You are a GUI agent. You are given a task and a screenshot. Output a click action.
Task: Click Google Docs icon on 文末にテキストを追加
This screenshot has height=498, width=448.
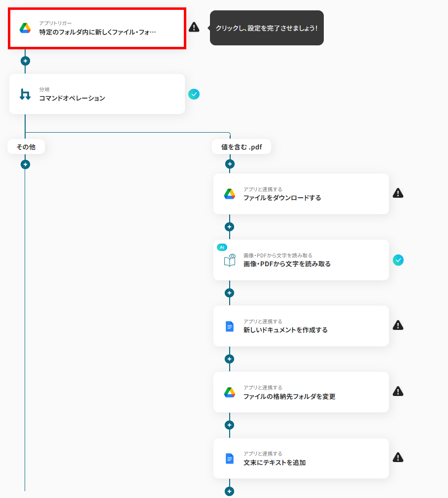tap(230, 459)
